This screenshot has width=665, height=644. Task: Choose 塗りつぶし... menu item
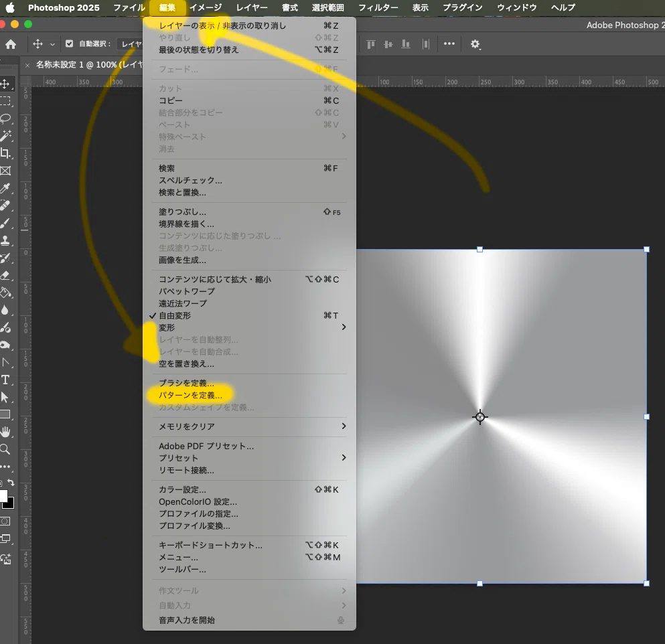249,212
